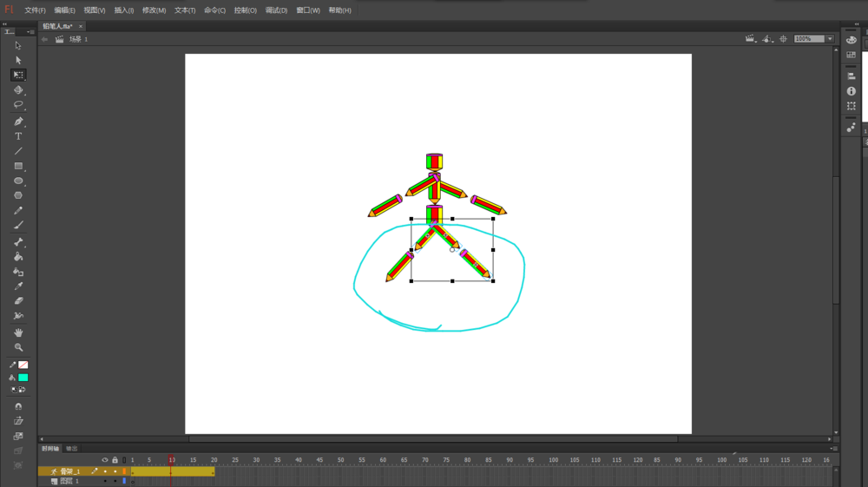Open the 修改(M) menu

click(154, 10)
